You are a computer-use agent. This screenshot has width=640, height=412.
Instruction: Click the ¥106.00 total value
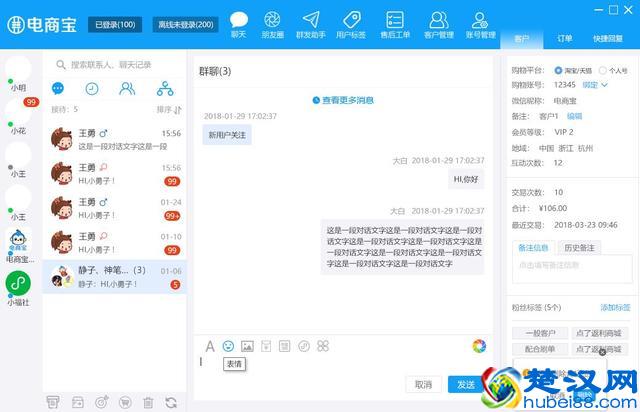[553, 208]
